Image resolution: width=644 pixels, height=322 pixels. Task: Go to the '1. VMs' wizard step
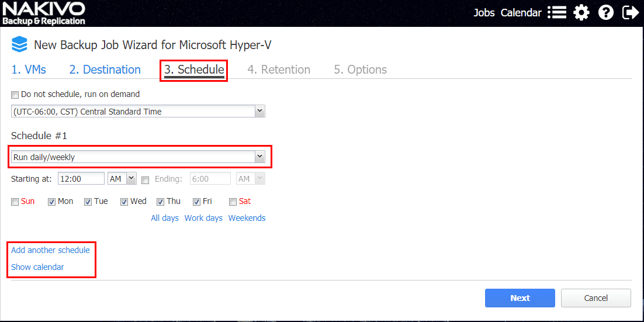[x=29, y=70]
